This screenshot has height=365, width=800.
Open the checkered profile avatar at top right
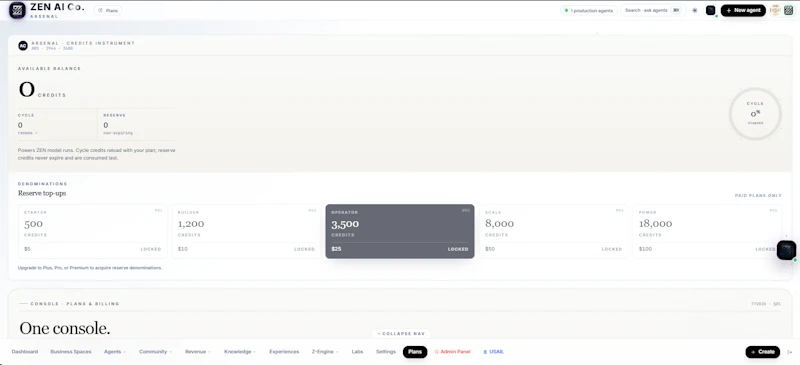coord(788,10)
